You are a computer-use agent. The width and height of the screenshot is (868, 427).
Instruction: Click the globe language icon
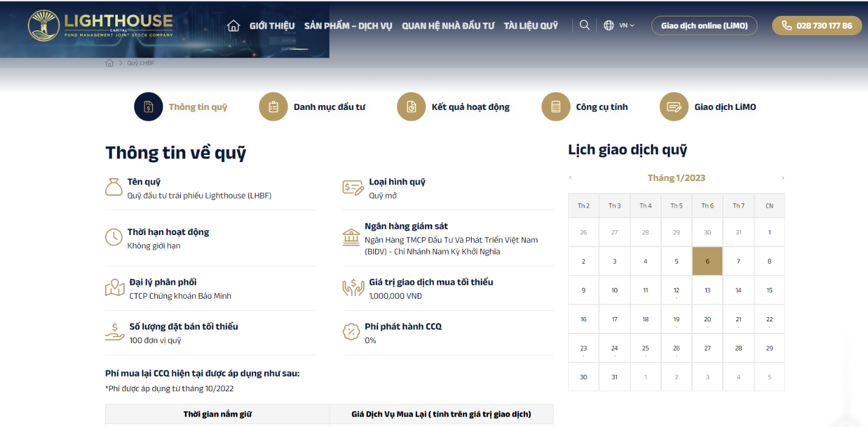point(608,25)
